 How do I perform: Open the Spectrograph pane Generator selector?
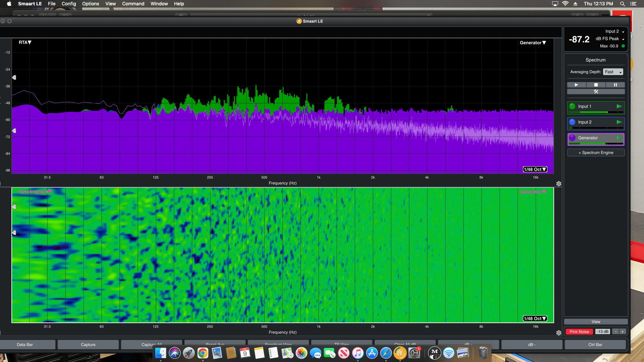coord(533,192)
